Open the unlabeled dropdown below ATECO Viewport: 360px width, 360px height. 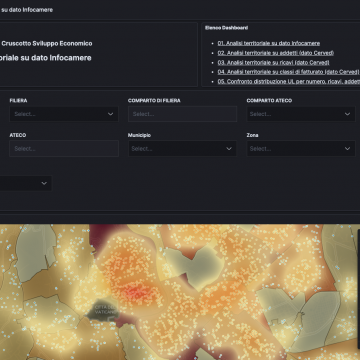click(26, 183)
